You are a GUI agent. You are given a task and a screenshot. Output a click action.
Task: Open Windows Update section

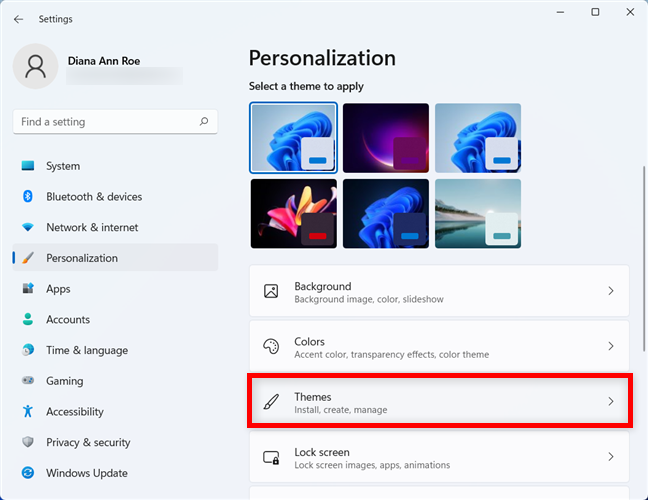point(115,472)
